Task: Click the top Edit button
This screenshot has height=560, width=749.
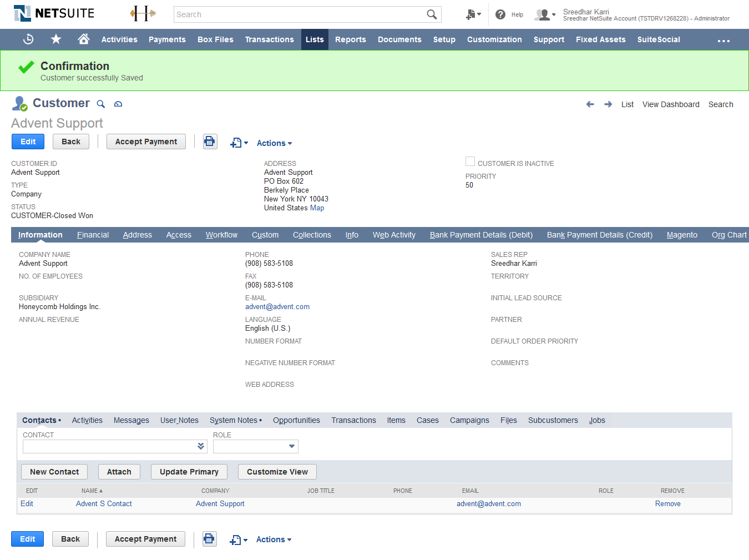Action: [28, 142]
